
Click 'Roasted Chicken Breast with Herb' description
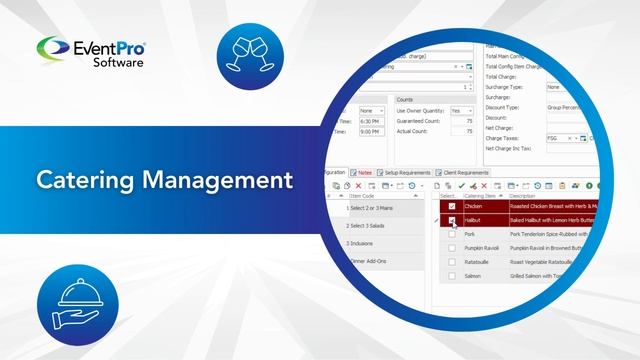553,206
